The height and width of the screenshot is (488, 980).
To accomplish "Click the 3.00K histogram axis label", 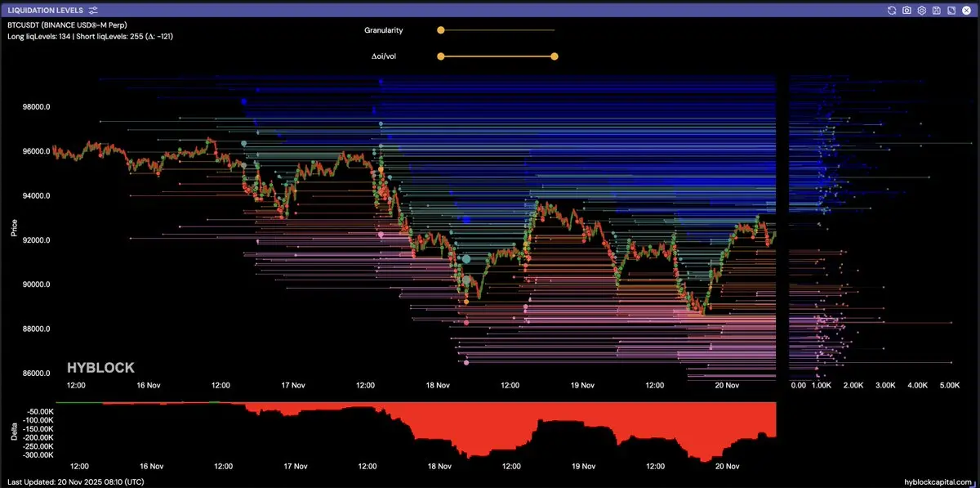I will (885, 385).
